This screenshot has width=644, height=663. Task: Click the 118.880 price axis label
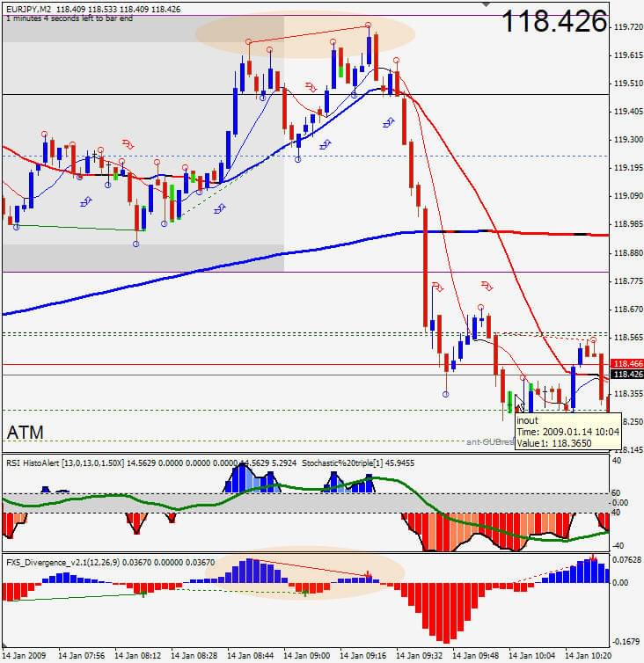click(x=628, y=253)
